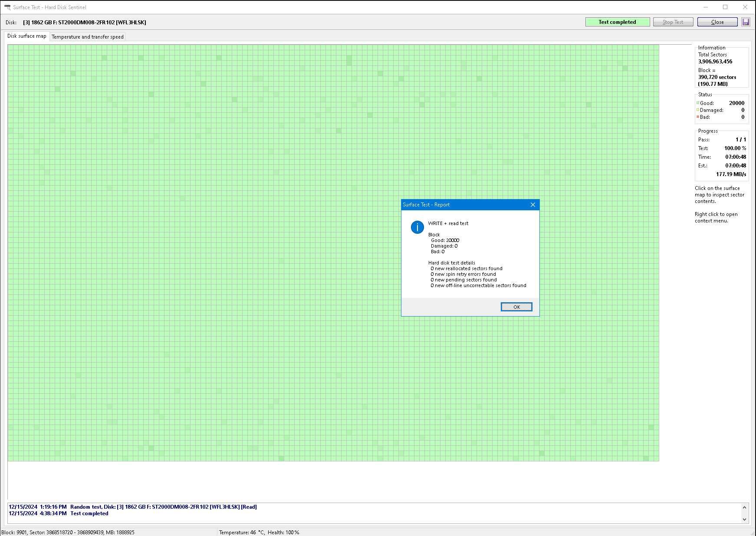The width and height of the screenshot is (756, 536).
Task: Select the 'Random test, Disk' log entry
Action: (133, 507)
